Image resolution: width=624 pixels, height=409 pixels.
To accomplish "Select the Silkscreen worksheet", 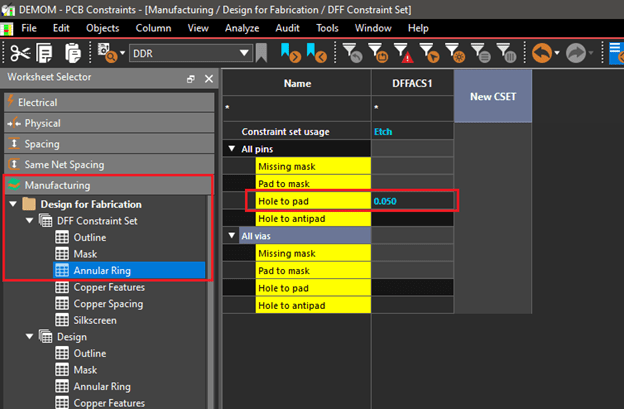I will 95,320.
